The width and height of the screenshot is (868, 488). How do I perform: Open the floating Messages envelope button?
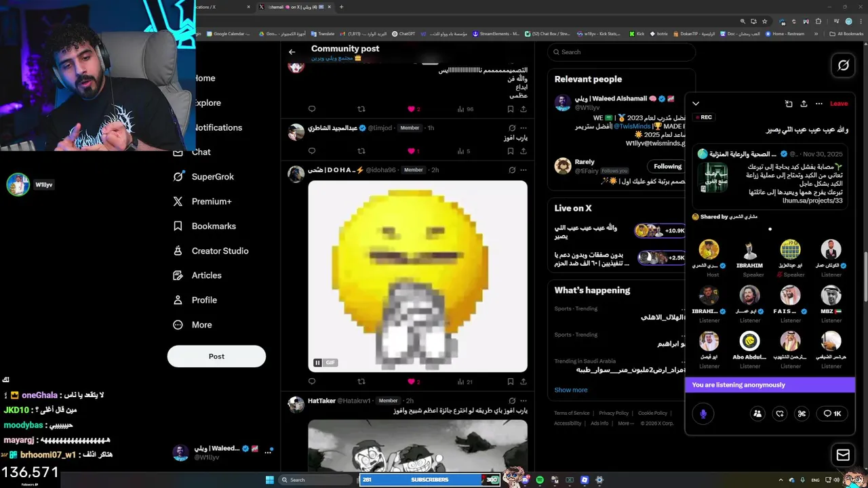pyautogui.click(x=843, y=455)
